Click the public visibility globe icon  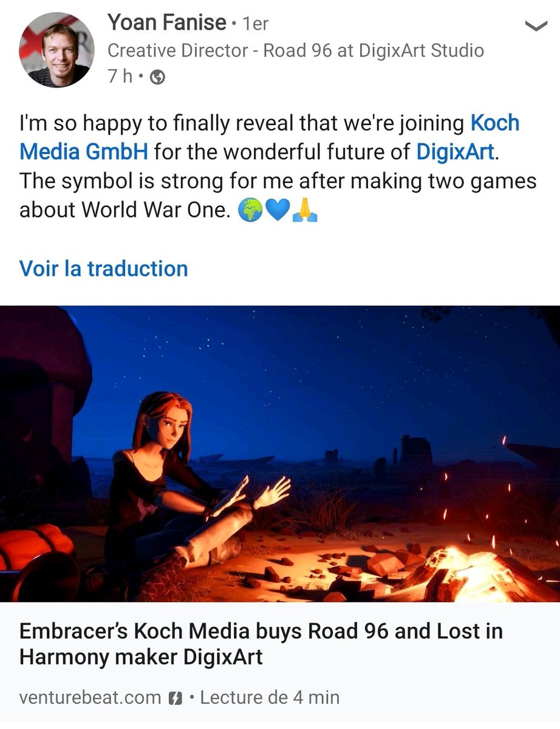[x=157, y=78]
